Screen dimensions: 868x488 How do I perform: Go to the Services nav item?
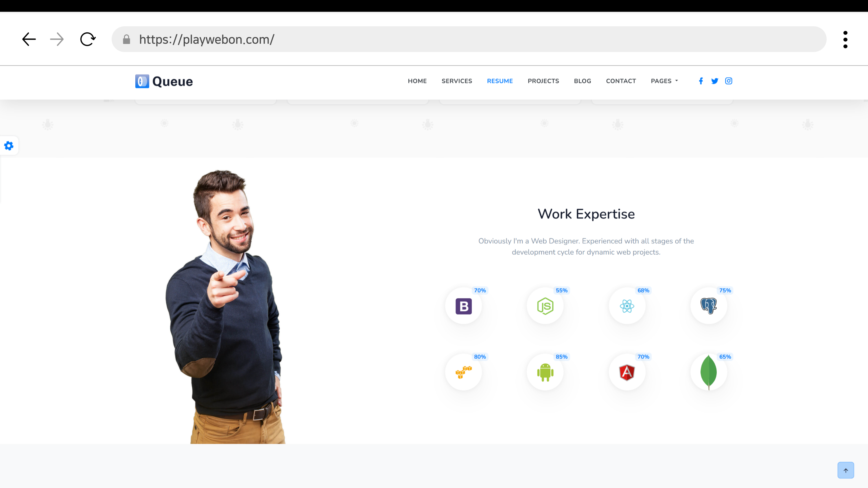click(x=457, y=81)
